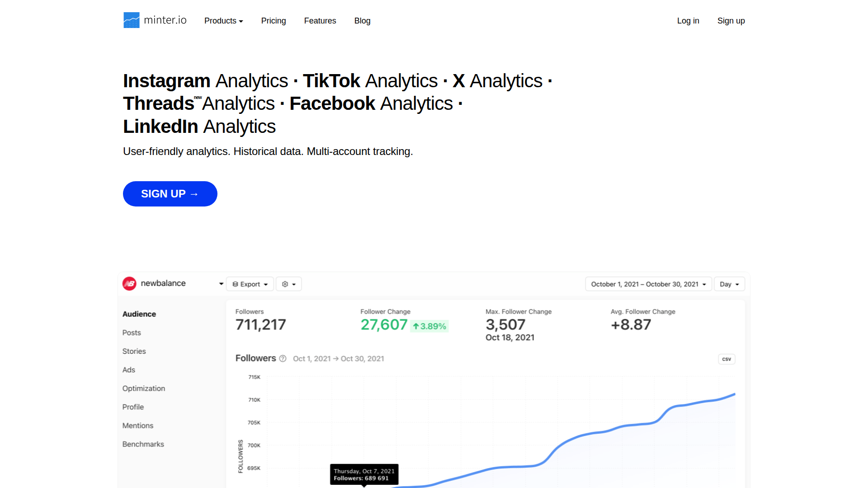Viewport: 868px width, 488px height.
Task: Switch to the Benchmarks section
Action: coord(143,444)
